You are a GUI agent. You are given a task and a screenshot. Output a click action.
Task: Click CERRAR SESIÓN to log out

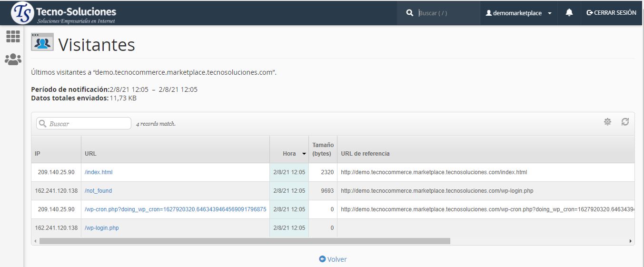pos(611,13)
